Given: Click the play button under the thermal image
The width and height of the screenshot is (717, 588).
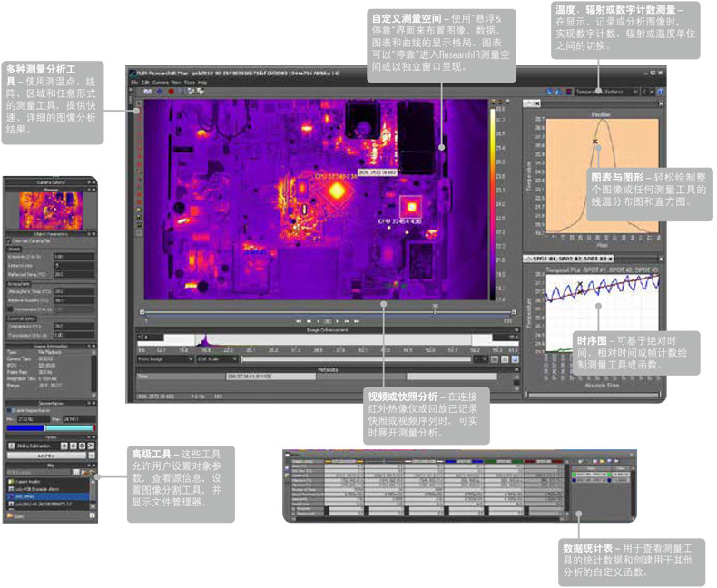Looking at the screenshot, I should (x=337, y=321).
